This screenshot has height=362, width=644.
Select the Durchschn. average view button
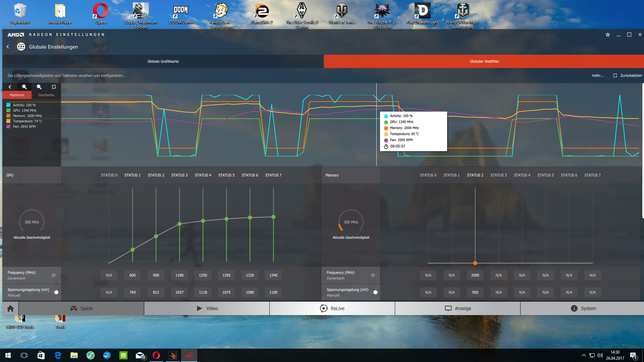[46, 95]
